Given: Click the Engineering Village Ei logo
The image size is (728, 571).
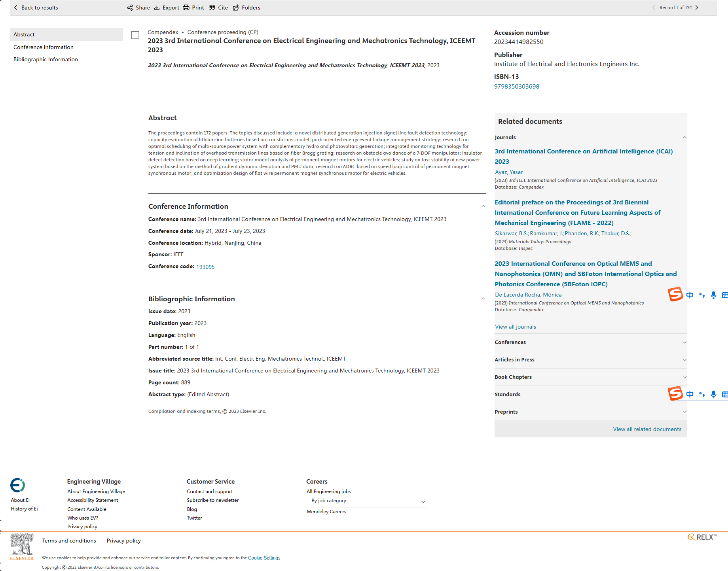Looking at the screenshot, I should [x=18, y=485].
